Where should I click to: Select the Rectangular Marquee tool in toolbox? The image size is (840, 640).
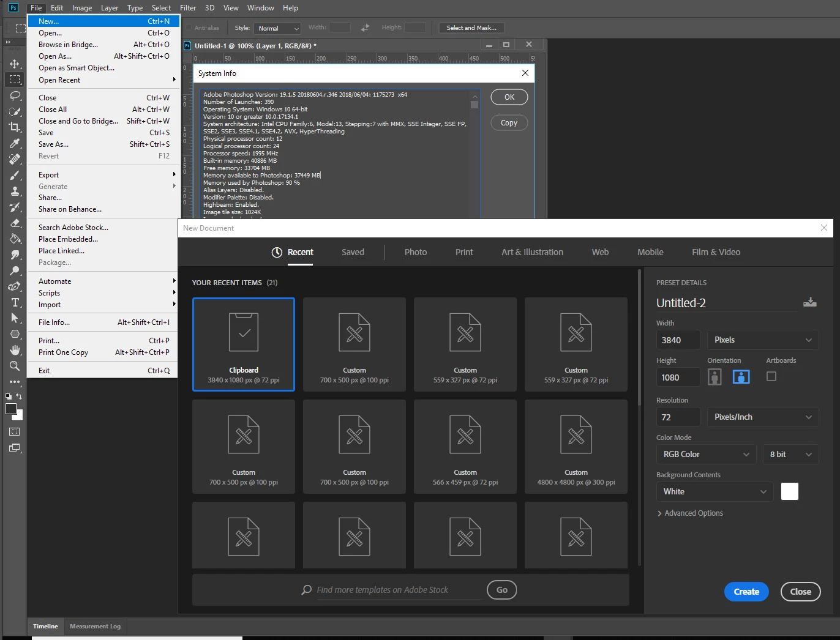[x=15, y=80]
